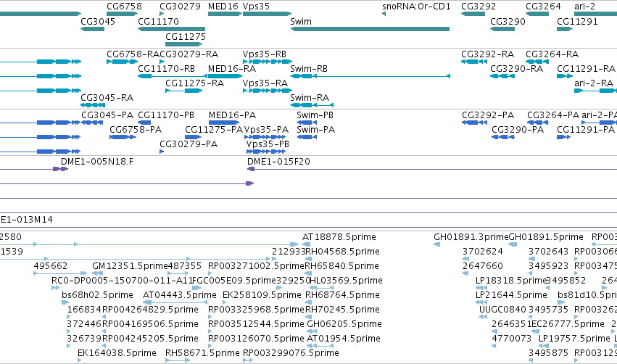Image resolution: width=617 pixels, height=364 pixels.
Task: Open the UUGC0840 EST label
Action: click(502, 310)
